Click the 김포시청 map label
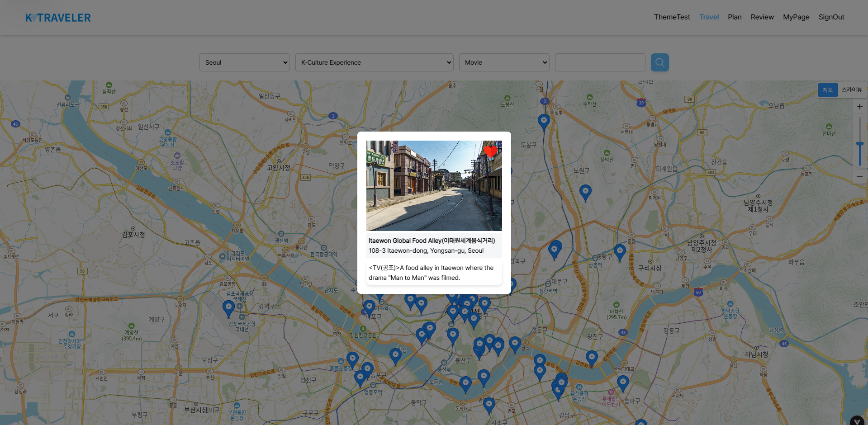The image size is (868, 425). click(133, 235)
